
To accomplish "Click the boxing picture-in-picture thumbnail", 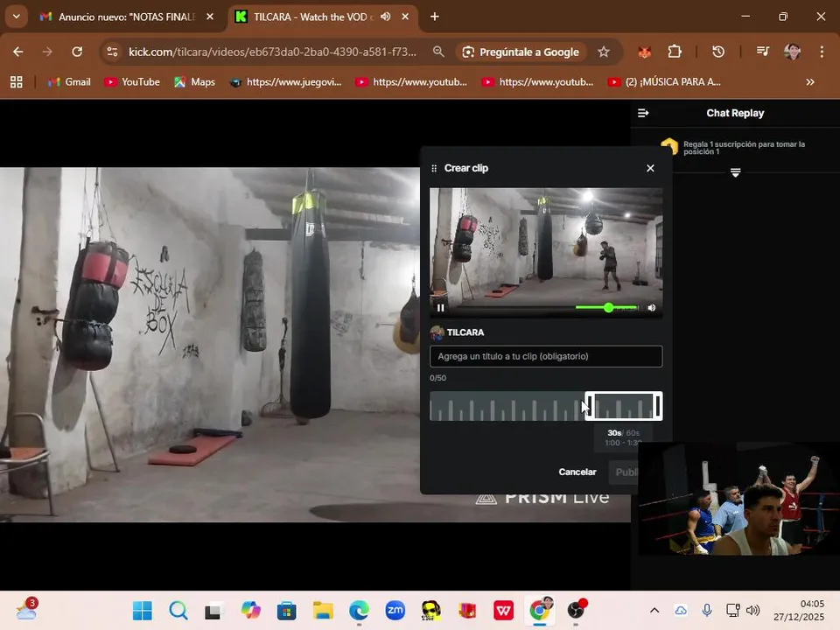I will point(738,499).
